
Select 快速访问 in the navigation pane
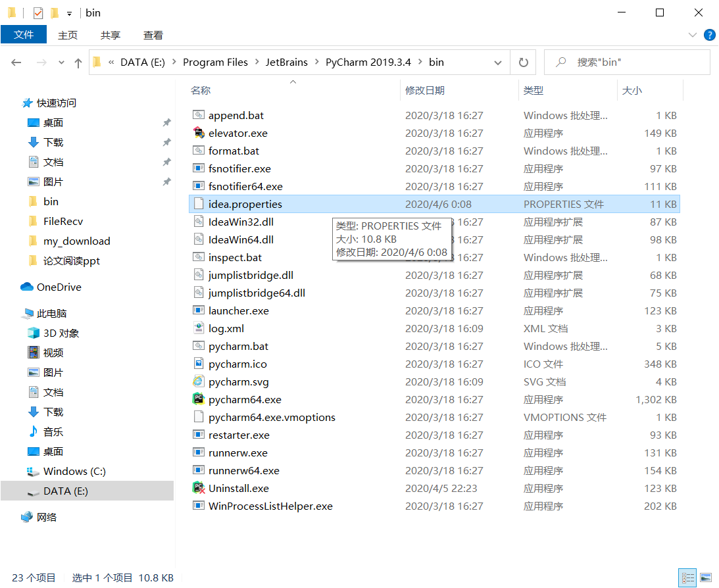click(x=49, y=103)
